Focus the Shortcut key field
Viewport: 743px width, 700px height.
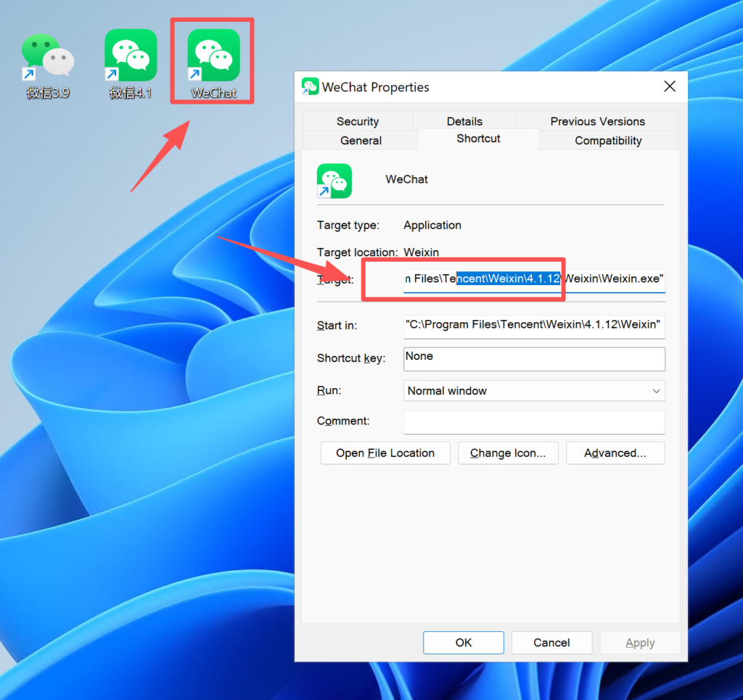(x=534, y=359)
